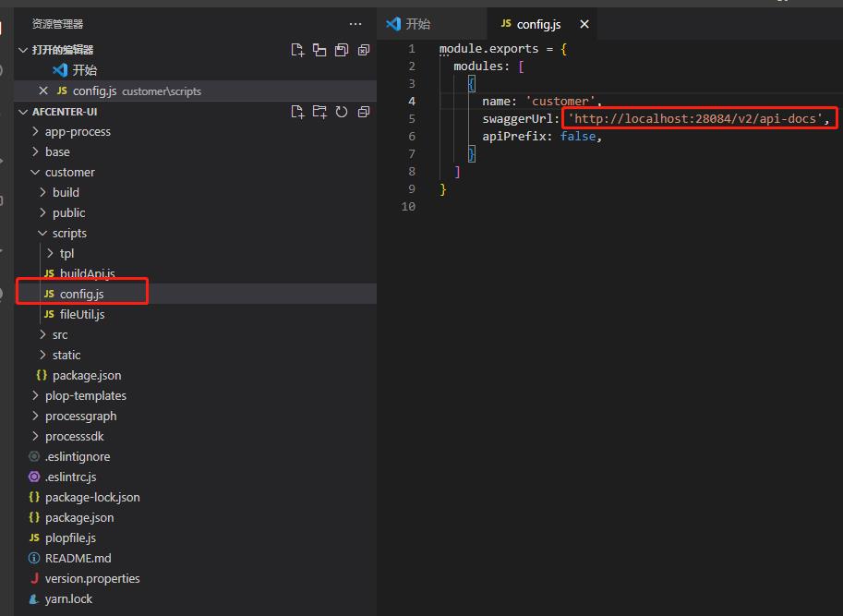Click the swaggerUrl string in the editor
The height and width of the screenshot is (616, 843).
(697, 119)
